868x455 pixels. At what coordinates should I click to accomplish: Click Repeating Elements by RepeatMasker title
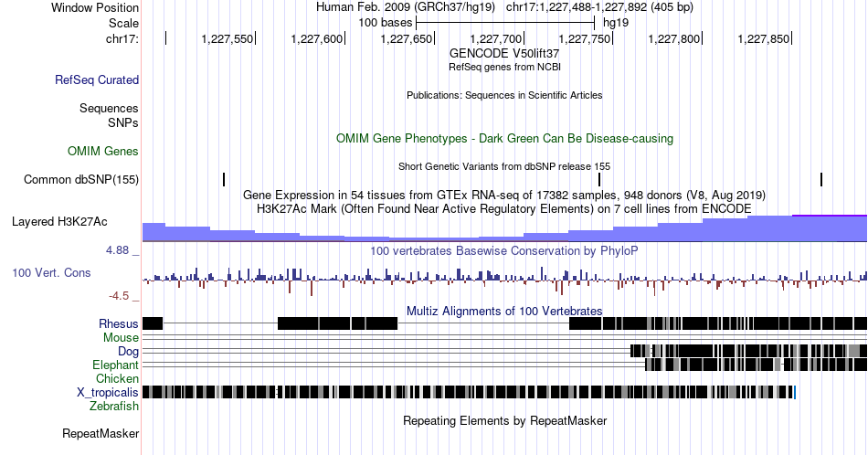click(x=504, y=420)
